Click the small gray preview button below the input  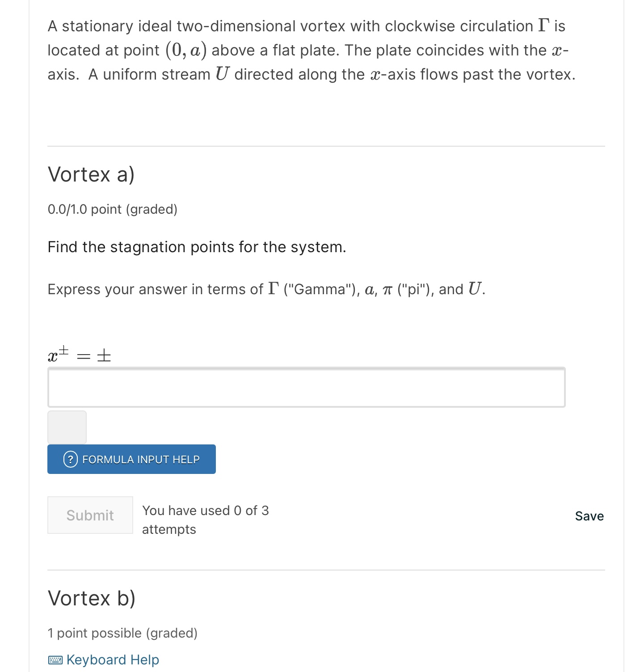point(66,427)
